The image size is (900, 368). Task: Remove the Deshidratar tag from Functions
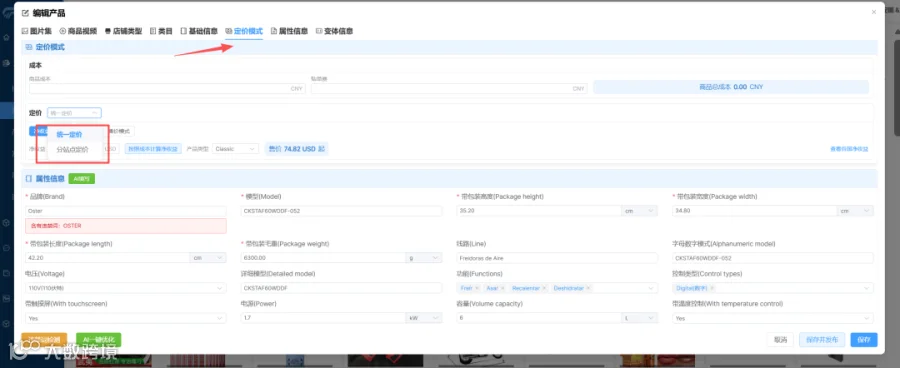point(588,288)
